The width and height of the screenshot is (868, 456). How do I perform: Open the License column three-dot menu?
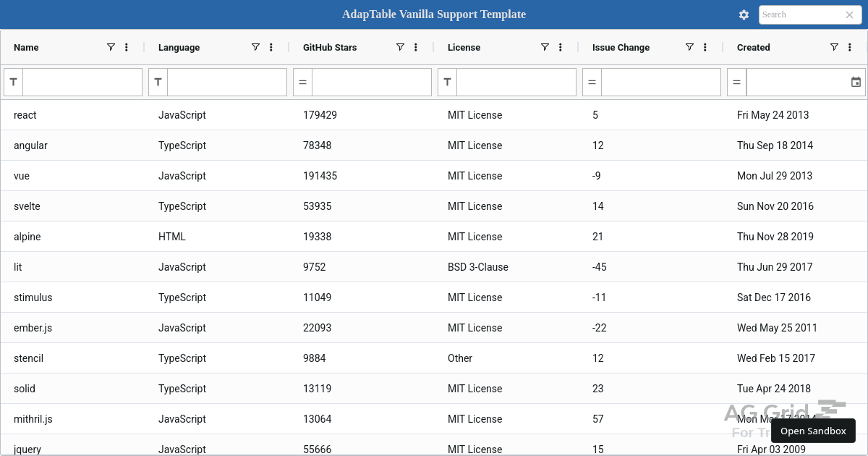pyautogui.click(x=560, y=47)
